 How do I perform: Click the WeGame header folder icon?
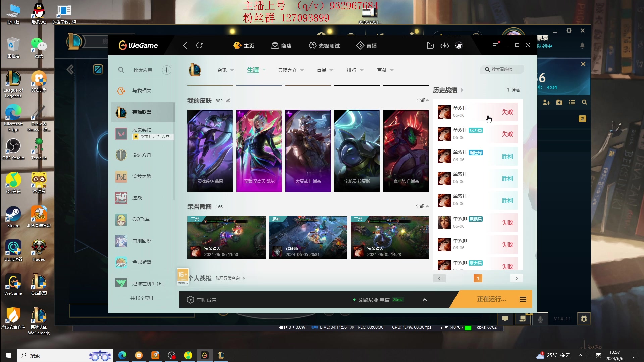[x=430, y=45]
